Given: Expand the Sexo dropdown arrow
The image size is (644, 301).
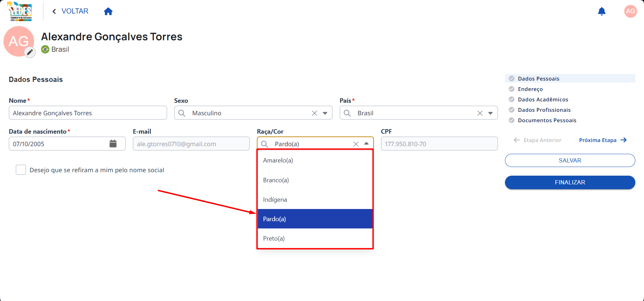Looking at the screenshot, I should coord(325,113).
